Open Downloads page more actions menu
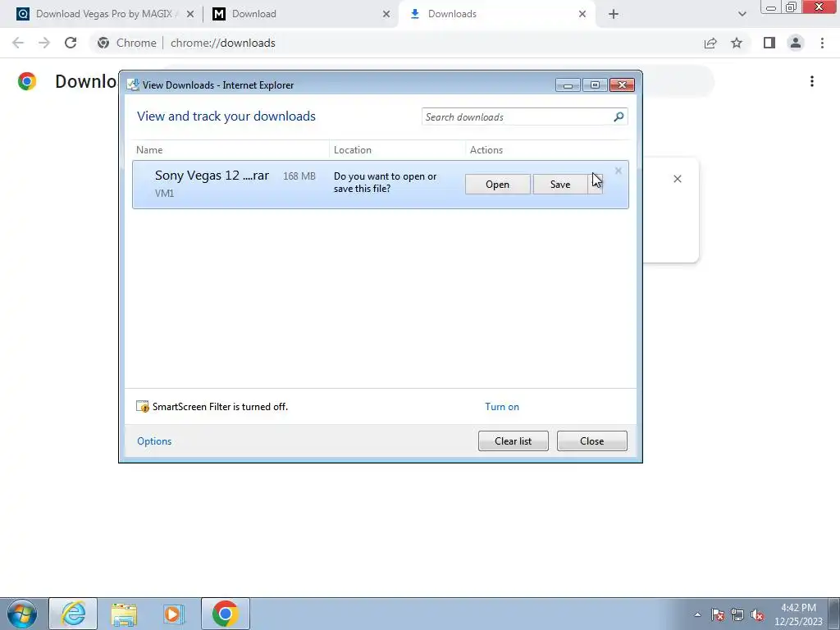The width and height of the screenshot is (840, 630). [812, 81]
